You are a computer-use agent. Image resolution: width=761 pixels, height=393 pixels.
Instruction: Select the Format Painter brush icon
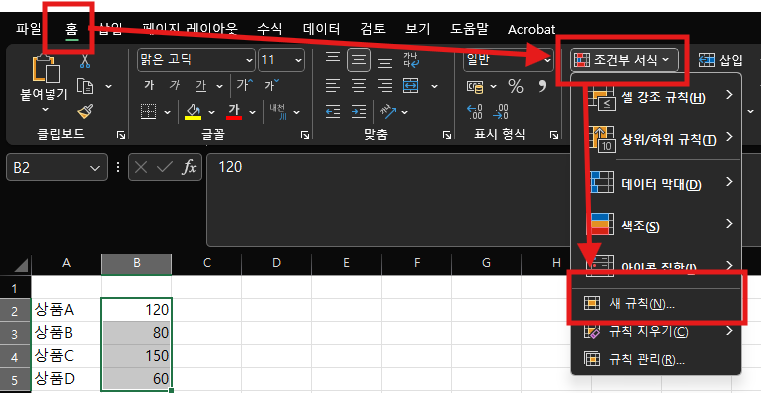click(85, 112)
